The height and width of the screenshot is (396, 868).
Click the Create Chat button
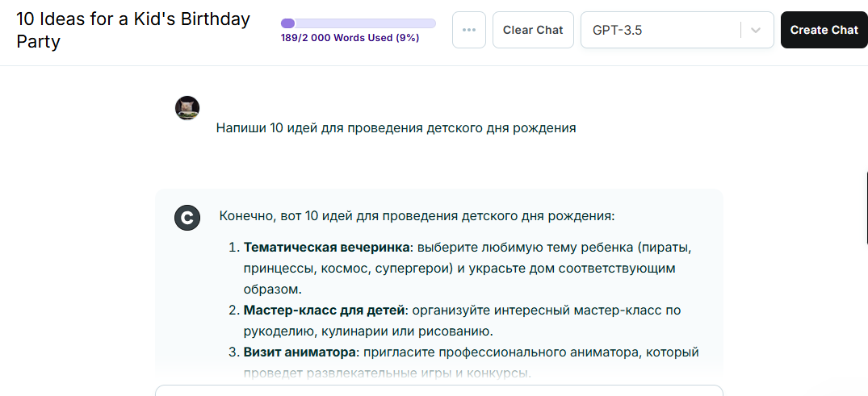click(x=824, y=30)
